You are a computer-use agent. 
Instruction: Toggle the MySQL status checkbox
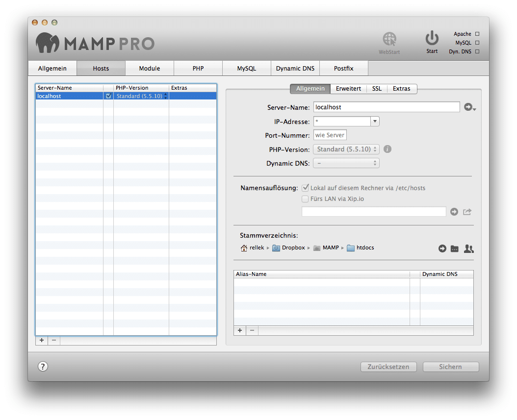point(477,43)
